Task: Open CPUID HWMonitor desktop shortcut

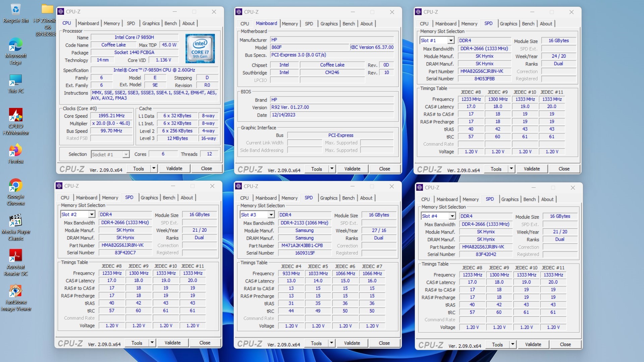Action: (x=15, y=122)
